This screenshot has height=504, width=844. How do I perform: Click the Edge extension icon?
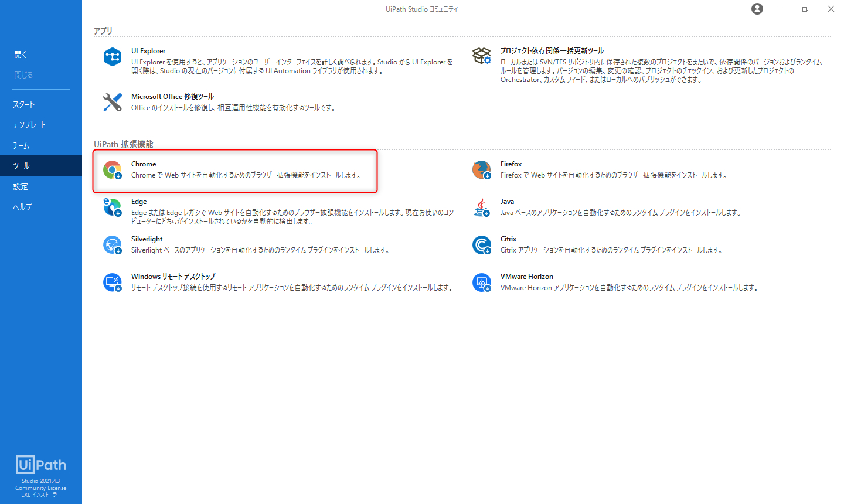pos(112,207)
